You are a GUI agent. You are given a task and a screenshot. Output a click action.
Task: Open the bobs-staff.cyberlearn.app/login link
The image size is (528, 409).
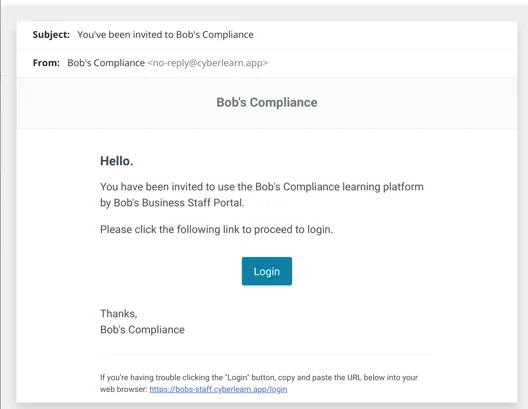click(218, 389)
